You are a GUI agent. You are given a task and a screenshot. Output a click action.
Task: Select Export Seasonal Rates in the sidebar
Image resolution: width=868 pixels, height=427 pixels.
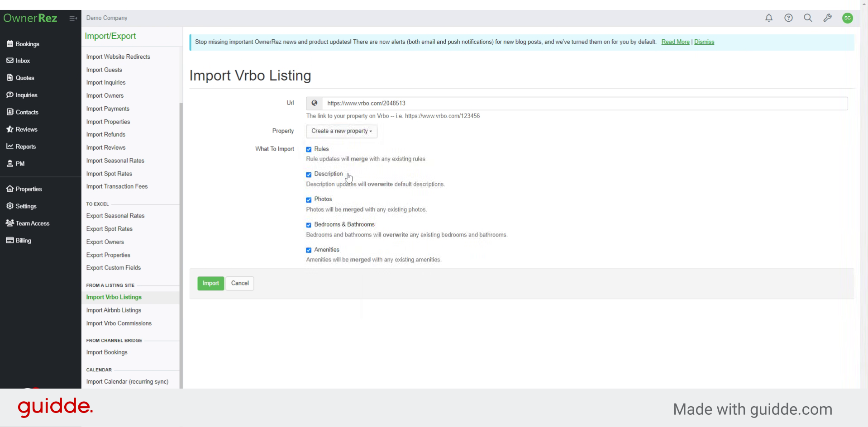[x=115, y=216]
